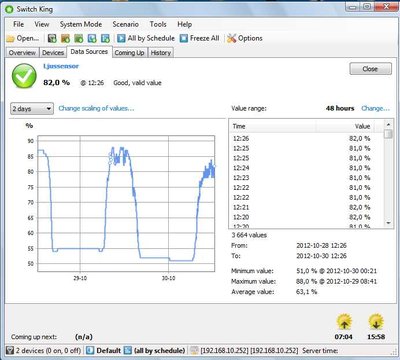Click the Open folder icon in toolbar
Image resolution: width=400 pixels, height=360 pixels.
pyautogui.click(x=10, y=39)
